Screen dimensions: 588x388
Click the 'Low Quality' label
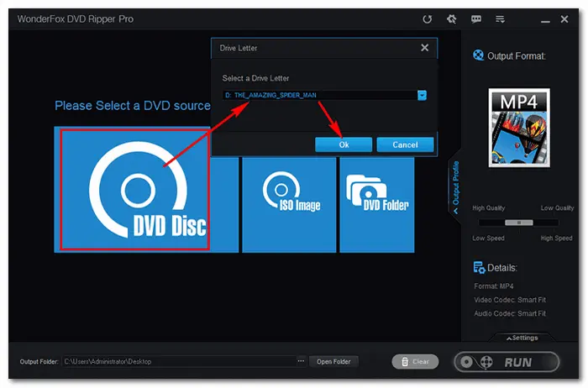tap(557, 208)
